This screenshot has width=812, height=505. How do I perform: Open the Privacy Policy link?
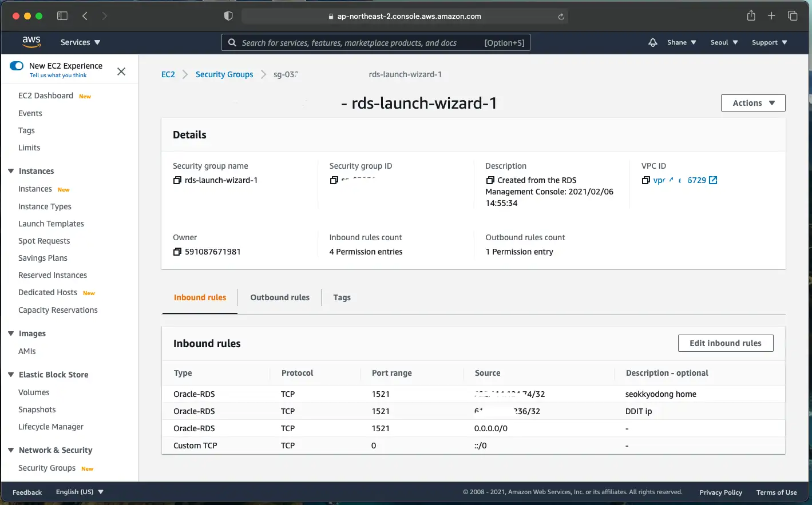point(720,492)
